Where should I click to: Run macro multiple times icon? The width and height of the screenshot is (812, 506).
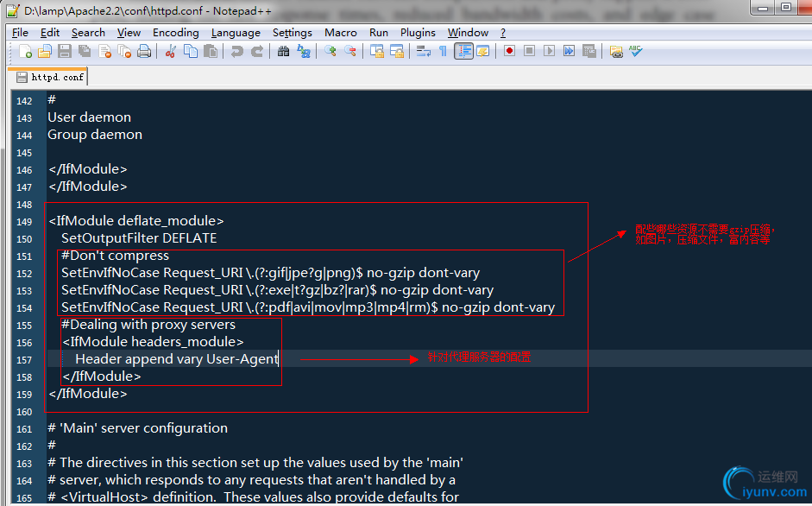tap(570, 51)
